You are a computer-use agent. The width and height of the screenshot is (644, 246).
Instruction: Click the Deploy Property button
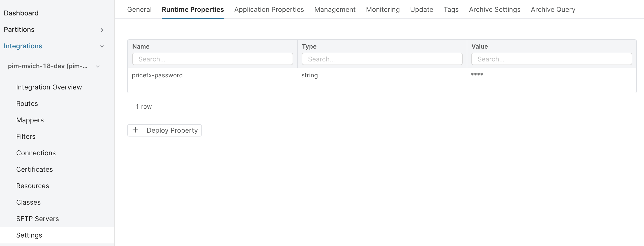coord(164,130)
